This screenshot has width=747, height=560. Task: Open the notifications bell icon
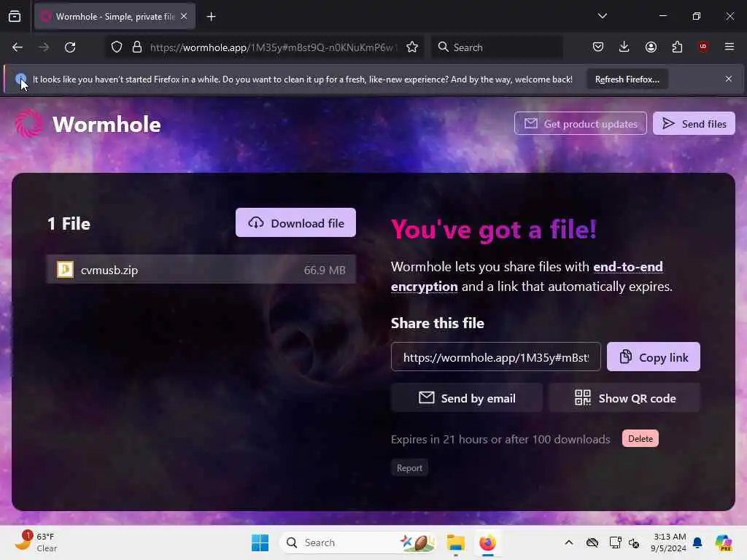click(697, 542)
